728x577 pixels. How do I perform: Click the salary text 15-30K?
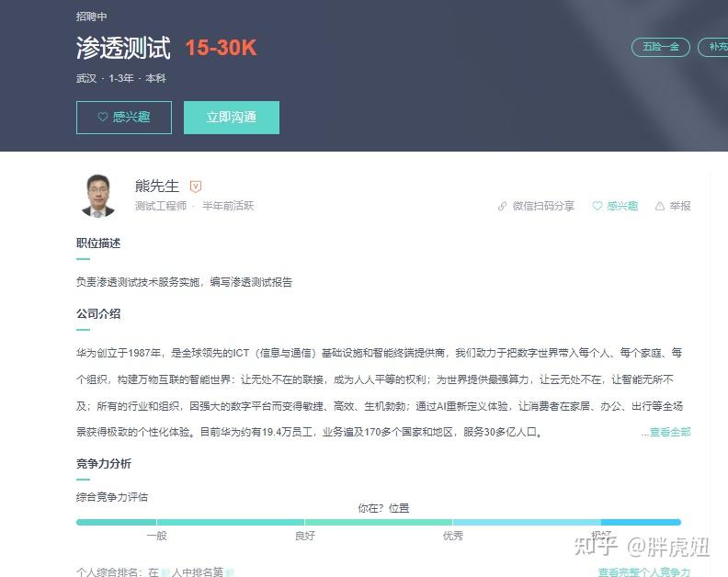221,48
